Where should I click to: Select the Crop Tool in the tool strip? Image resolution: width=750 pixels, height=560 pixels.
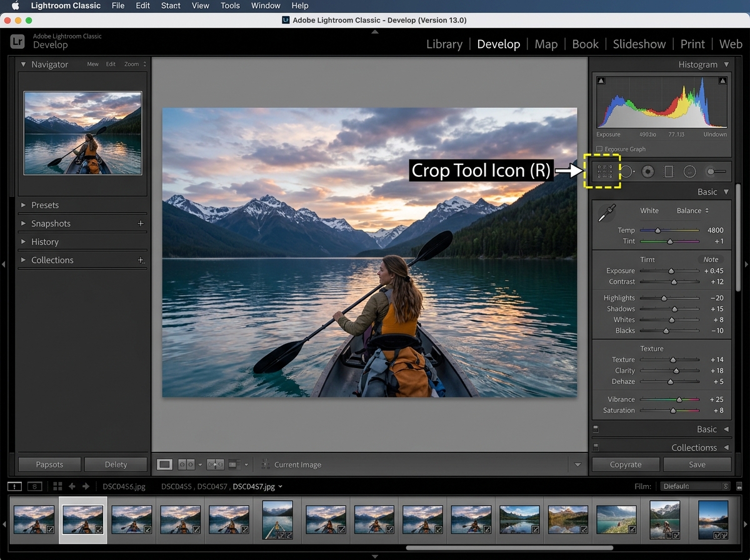pyautogui.click(x=604, y=171)
